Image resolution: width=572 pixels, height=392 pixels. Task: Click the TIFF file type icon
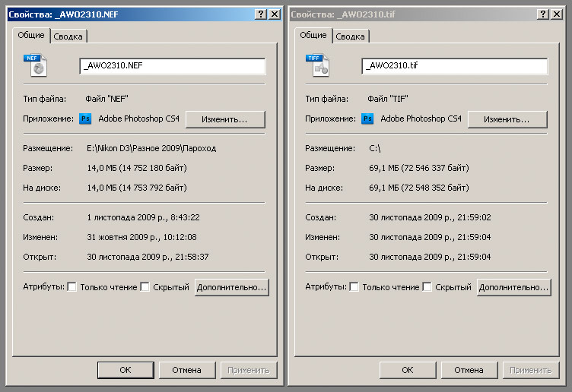coord(317,65)
